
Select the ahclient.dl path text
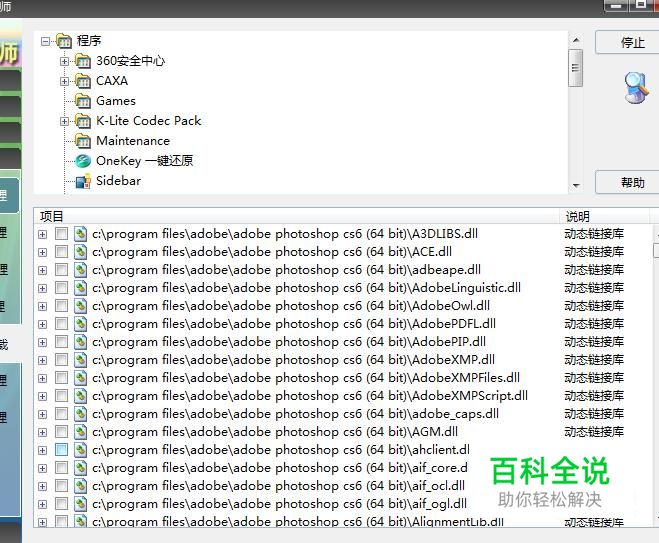[x=281, y=450]
